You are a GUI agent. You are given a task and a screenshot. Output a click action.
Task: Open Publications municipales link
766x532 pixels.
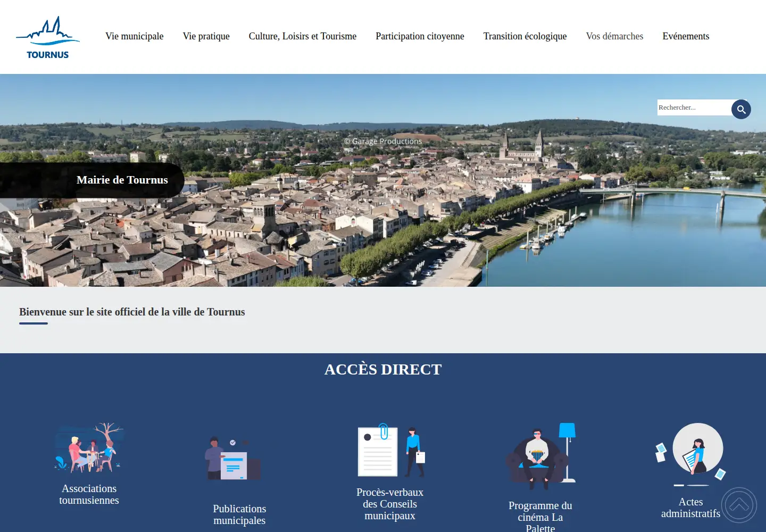(239, 514)
